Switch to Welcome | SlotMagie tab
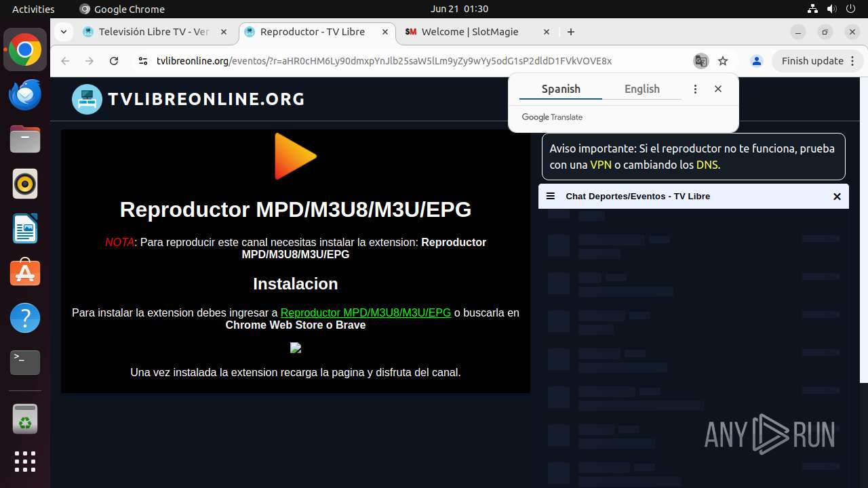The width and height of the screenshot is (868, 488). tap(469, 32)
